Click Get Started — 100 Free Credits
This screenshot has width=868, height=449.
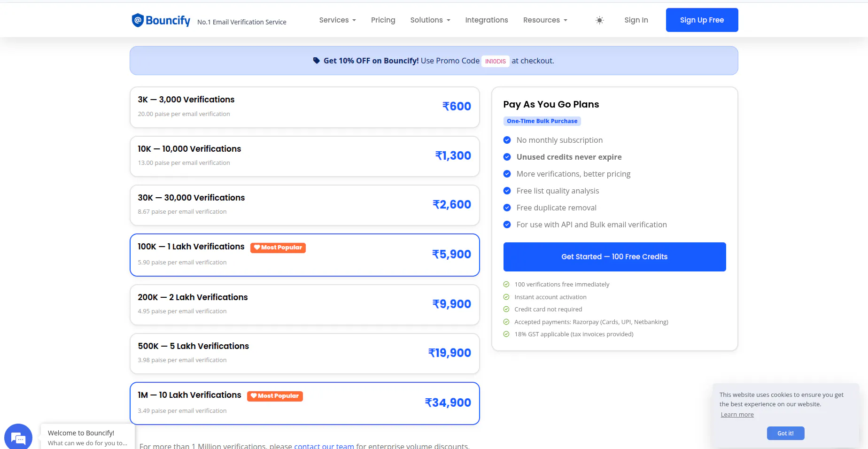(615, 257)
